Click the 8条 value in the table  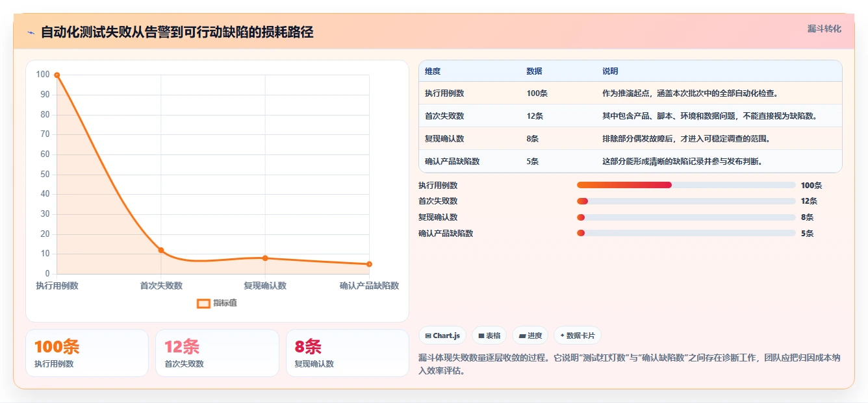[533, 139]
